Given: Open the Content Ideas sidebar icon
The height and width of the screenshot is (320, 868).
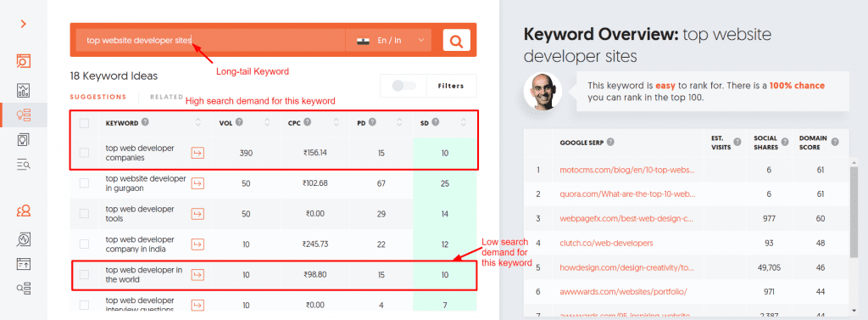Looking at the screenshot, I should coord(23,140).
